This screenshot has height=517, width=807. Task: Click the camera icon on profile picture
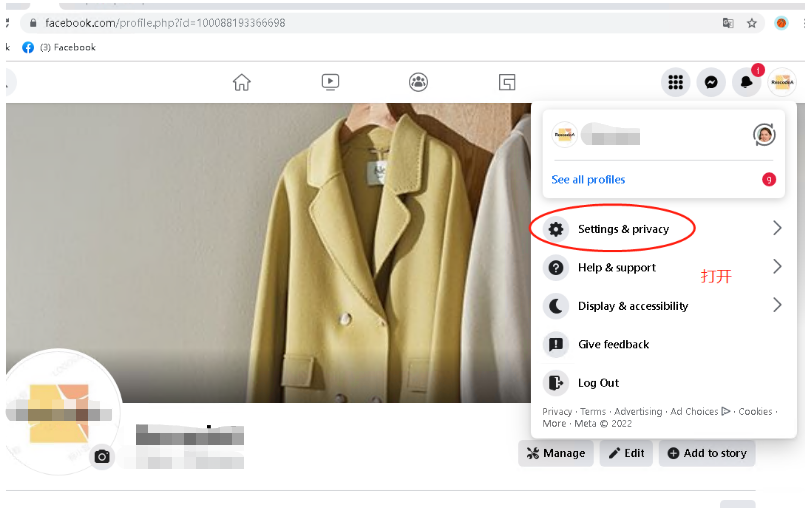[102, 457]
